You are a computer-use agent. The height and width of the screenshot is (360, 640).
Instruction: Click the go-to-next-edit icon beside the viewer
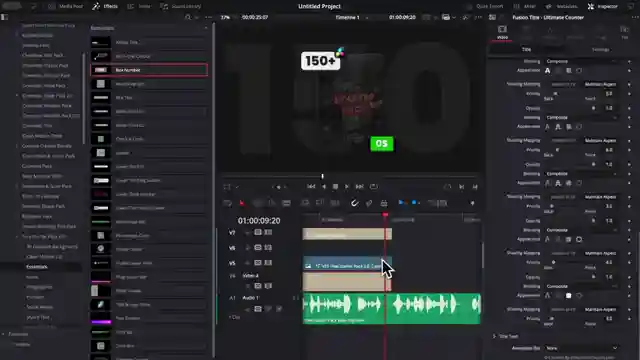coord(462,187)
